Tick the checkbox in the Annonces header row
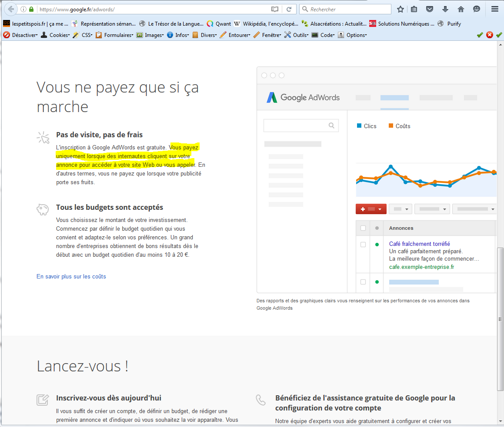Image resolution: width=504 pixels, height=427 pixels. click(x=363, y=228)
